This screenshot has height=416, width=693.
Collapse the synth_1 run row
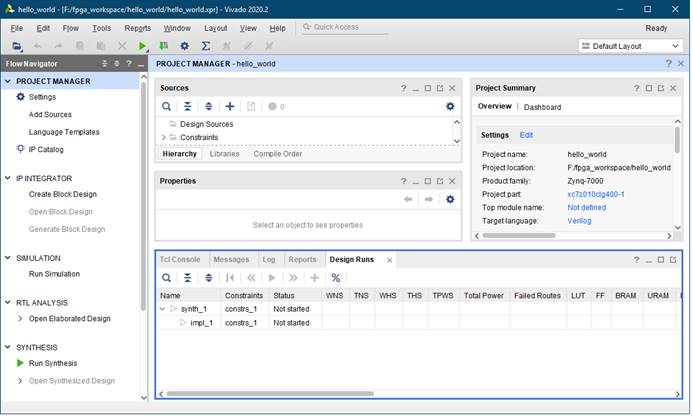click(x=163, y=309)
